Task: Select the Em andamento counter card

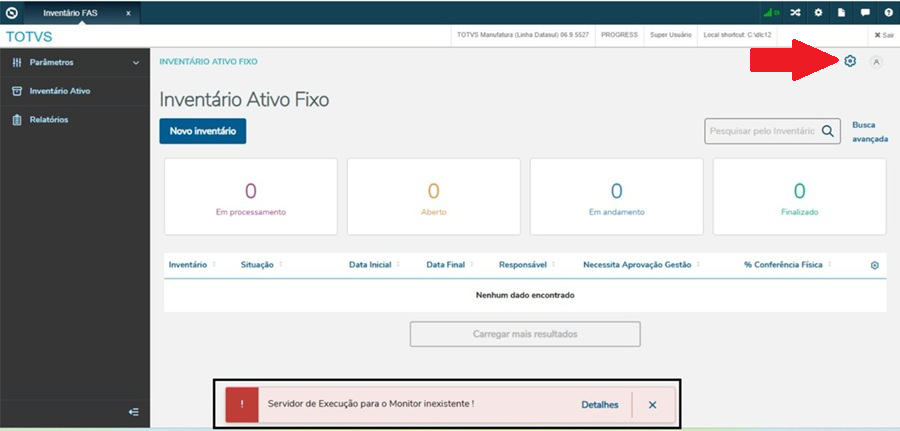Action: click(616, 197)
